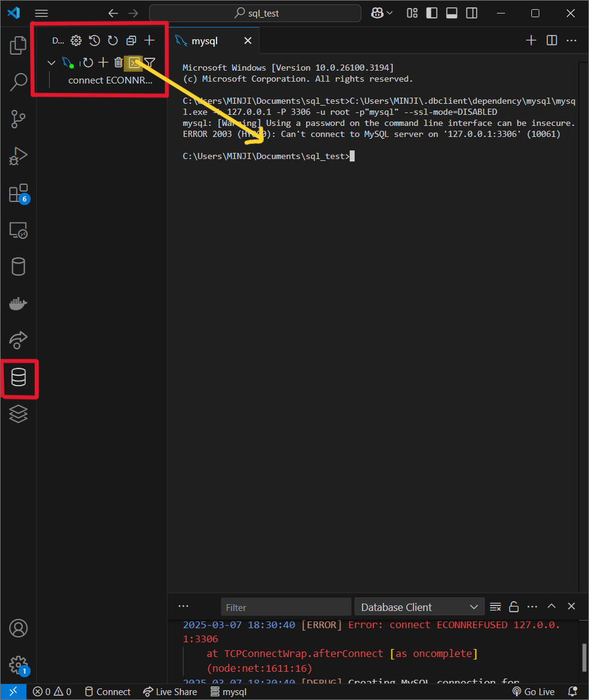Open notifications bell in status bar
Viewport: 589px width, 700px height.
[573, 691]
